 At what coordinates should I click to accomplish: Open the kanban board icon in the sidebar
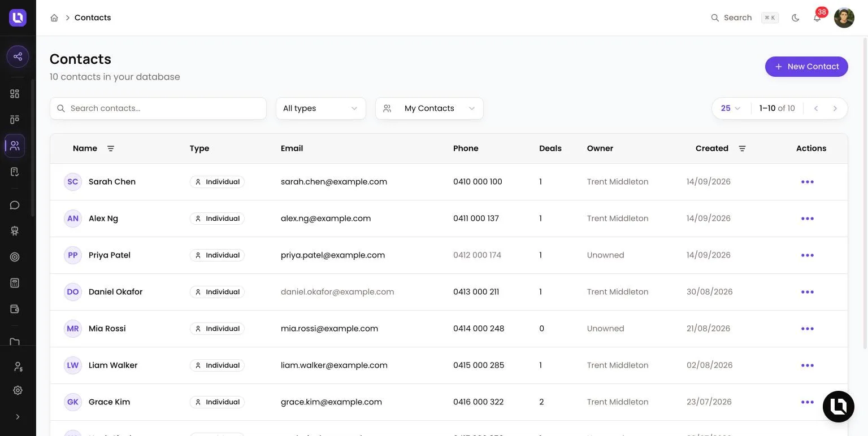(x=15, y=119)
